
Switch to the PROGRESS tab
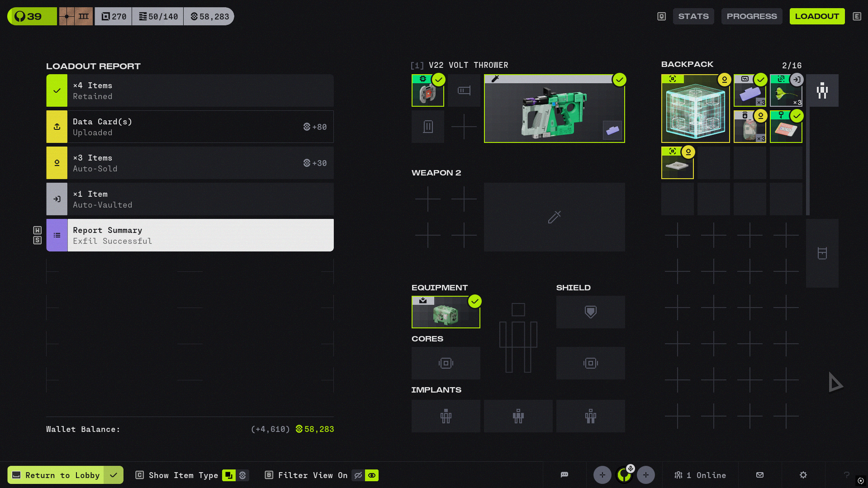click(752, 16)
